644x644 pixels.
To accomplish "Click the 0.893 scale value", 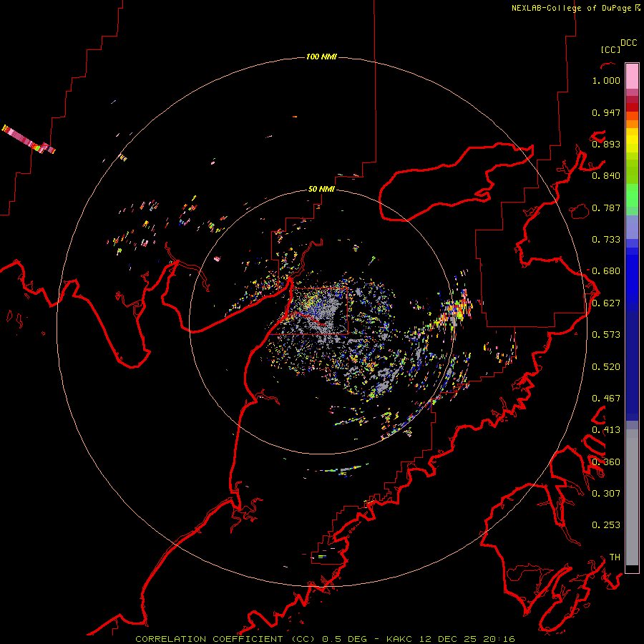I will 606,144.
